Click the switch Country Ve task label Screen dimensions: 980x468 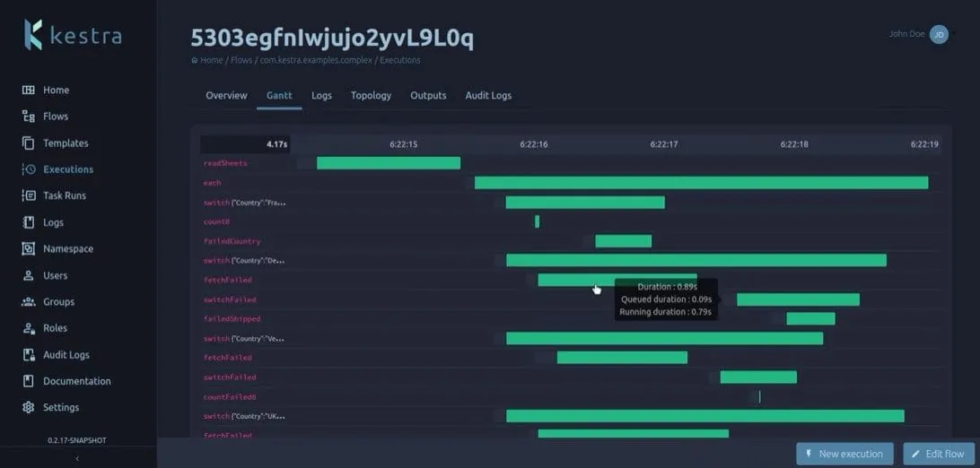(245, 338)
